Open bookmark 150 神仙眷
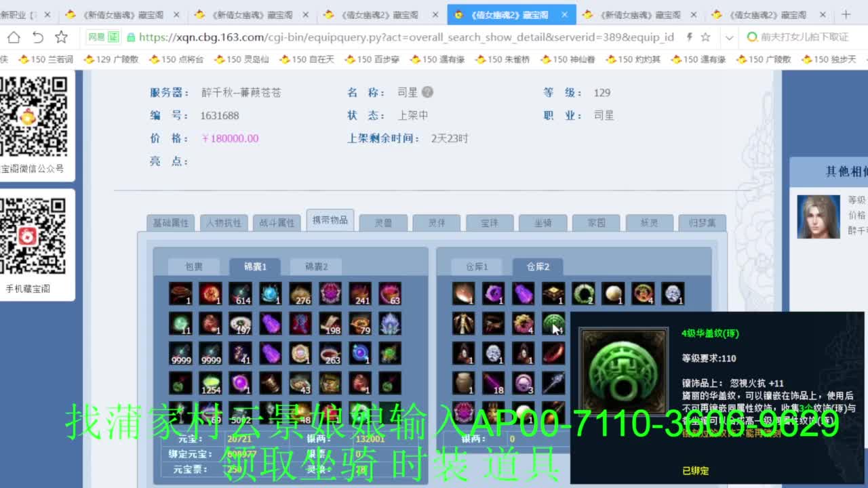Screen dimensions: 868x488 click(568, 60)
